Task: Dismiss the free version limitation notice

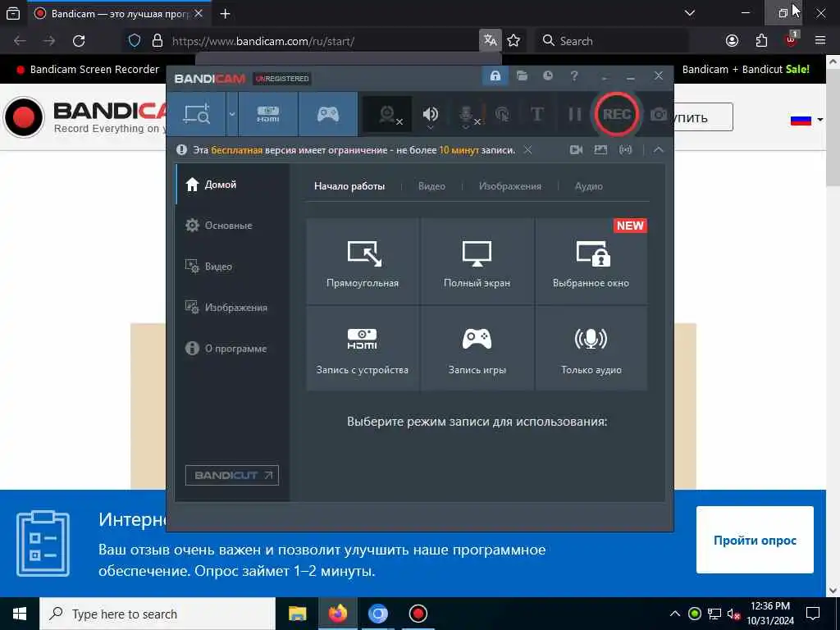Action: pos(527,150)
